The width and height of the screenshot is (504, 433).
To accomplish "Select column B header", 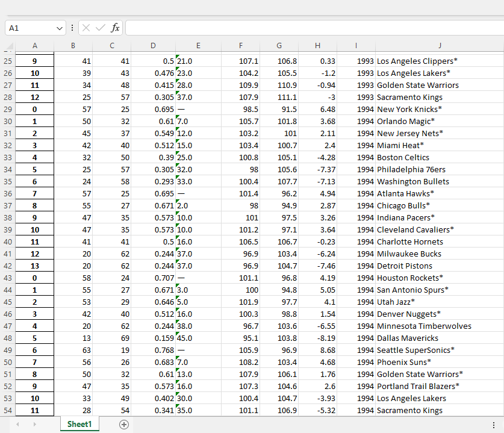I will pos(73,46).
